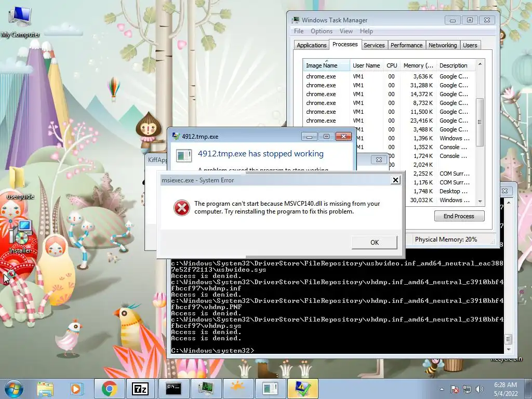The height and width of the screenshot is (399, 532).
Task: Minimize the 4912.tmp.exe crash window
Action: tap(309, 137)
